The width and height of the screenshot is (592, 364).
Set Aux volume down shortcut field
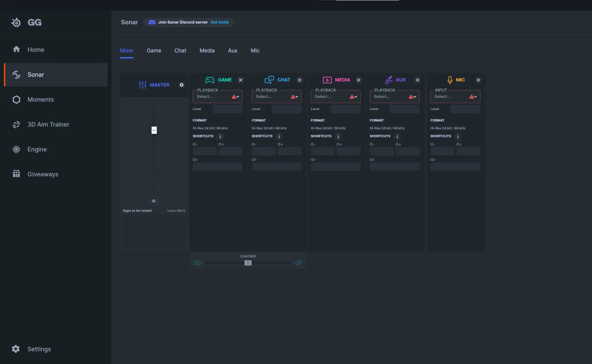[382, 151]
